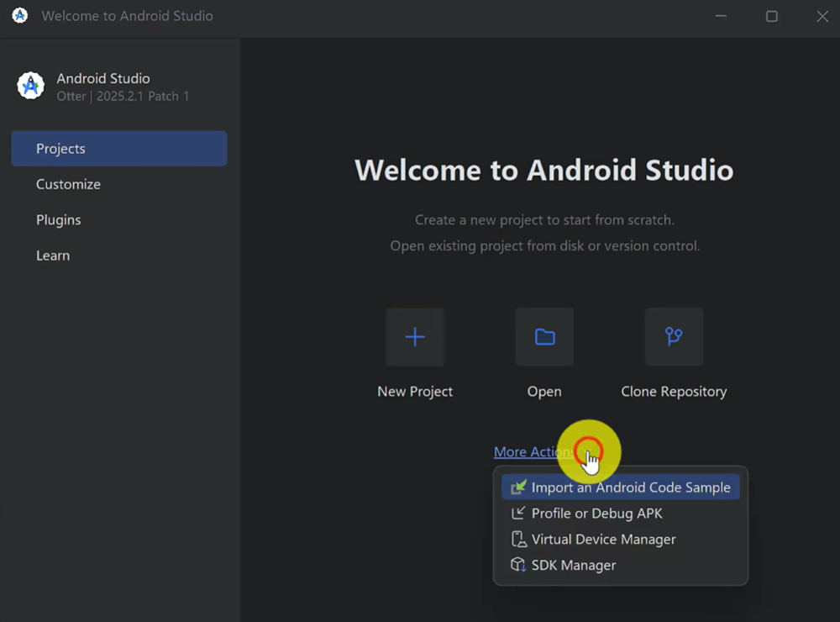Screen dimensions: 840x622
Task: Select the Projects tab in the sidebar
Action: 119,149
